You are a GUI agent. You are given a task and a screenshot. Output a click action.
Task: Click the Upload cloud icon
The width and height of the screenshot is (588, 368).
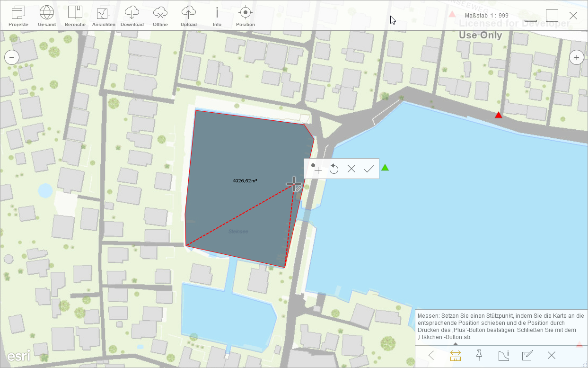coord(189,16)
